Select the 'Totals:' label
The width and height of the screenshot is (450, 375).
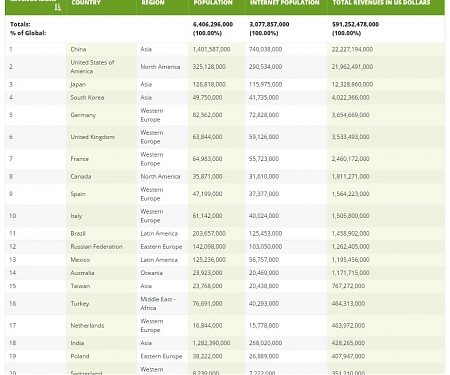click(20, 24)
